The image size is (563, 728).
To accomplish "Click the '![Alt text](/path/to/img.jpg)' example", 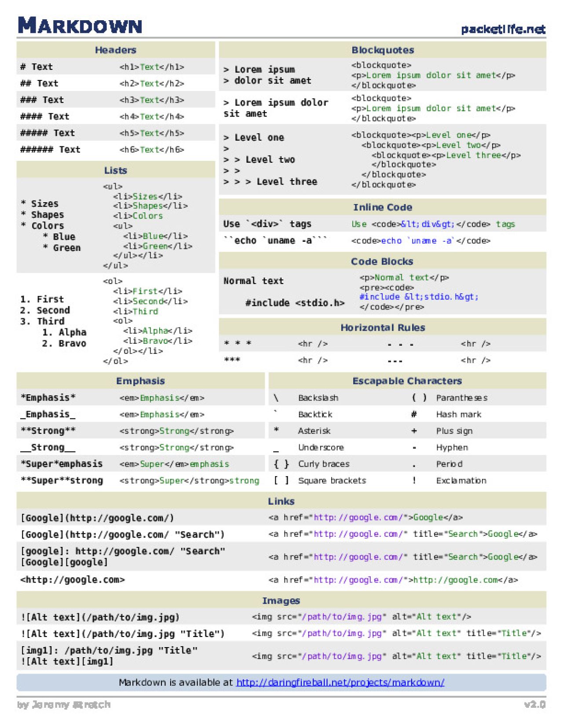I will point(100,617).
